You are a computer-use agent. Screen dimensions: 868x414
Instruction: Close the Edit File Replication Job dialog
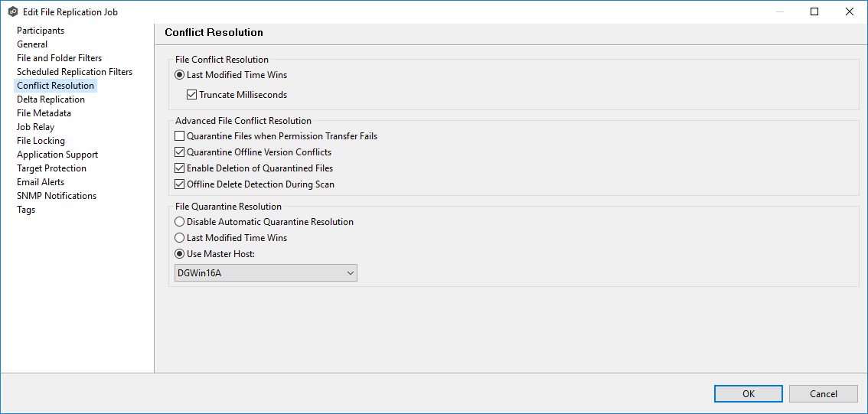pyautogui.click(x=849, y=12)
